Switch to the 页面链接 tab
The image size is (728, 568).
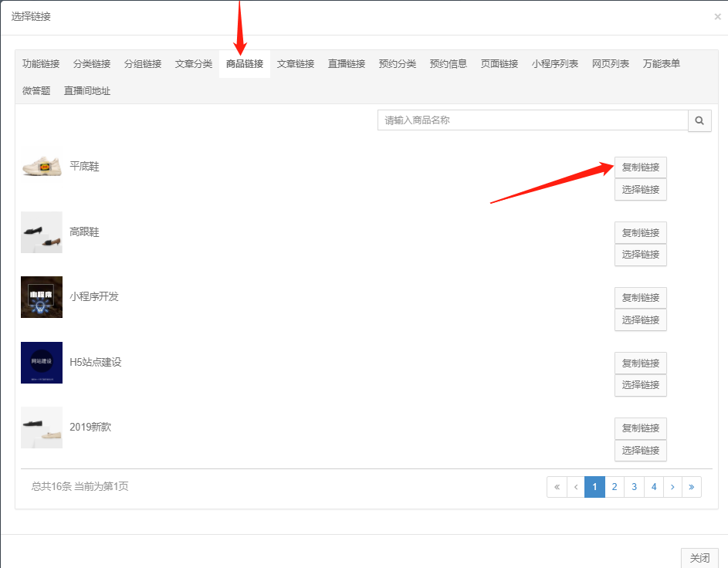pos(499,64)
